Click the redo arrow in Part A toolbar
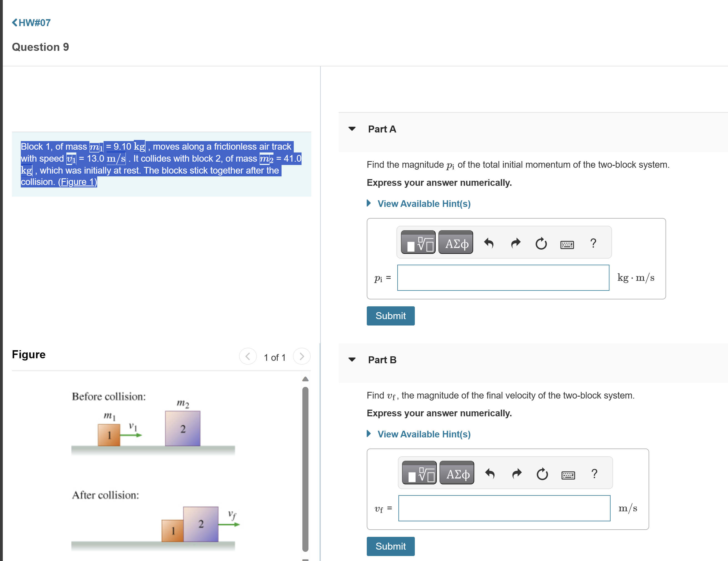The height and width of the screenshot is (561, 728). click(516, 243)
